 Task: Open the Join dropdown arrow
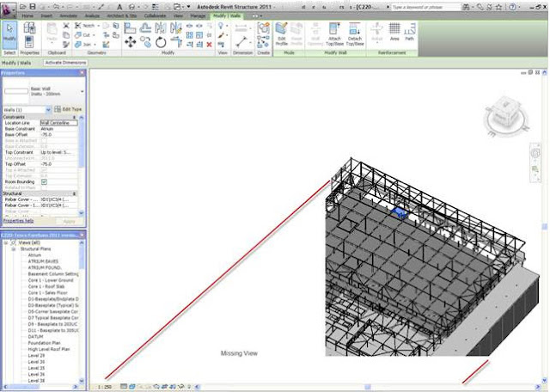pos(95,45)
